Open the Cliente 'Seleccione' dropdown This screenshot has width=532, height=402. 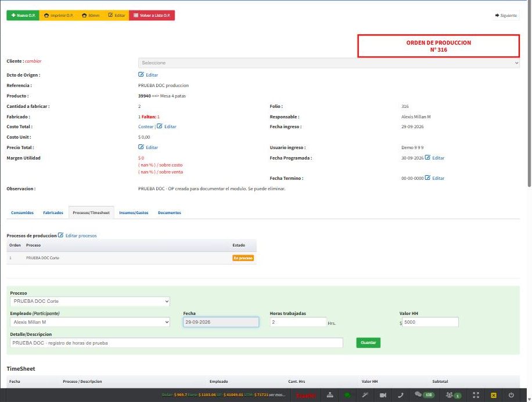(x=329, y=63)
